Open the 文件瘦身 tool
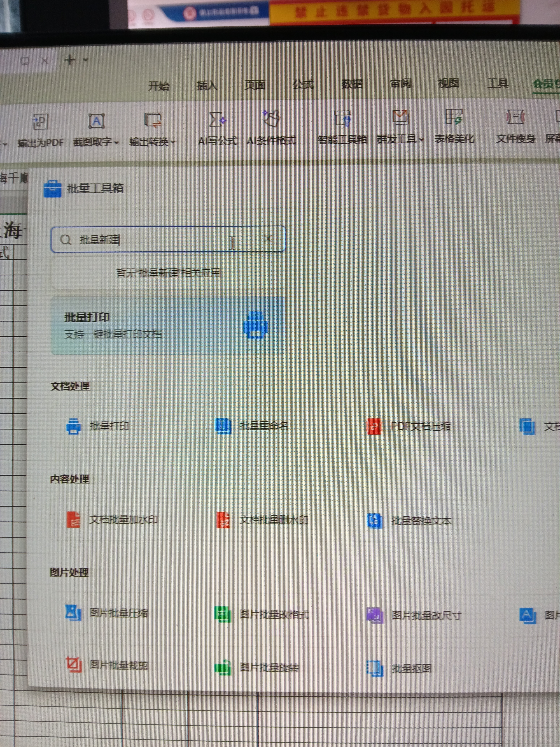Image resolution: width=560 pixels, height=747 pixels. [515, 117]
